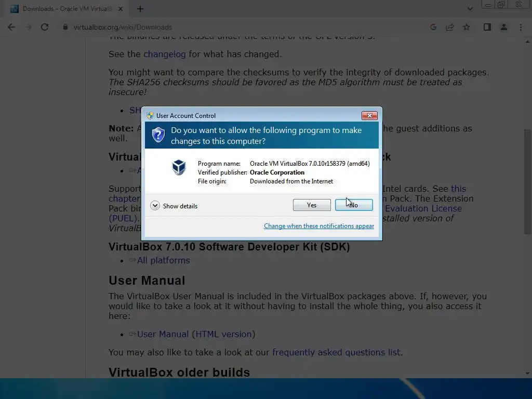The width and height of the screenshot is (532, 399).
Task: Reload the VirtualBox downloads page
Action: pos(45,27)
